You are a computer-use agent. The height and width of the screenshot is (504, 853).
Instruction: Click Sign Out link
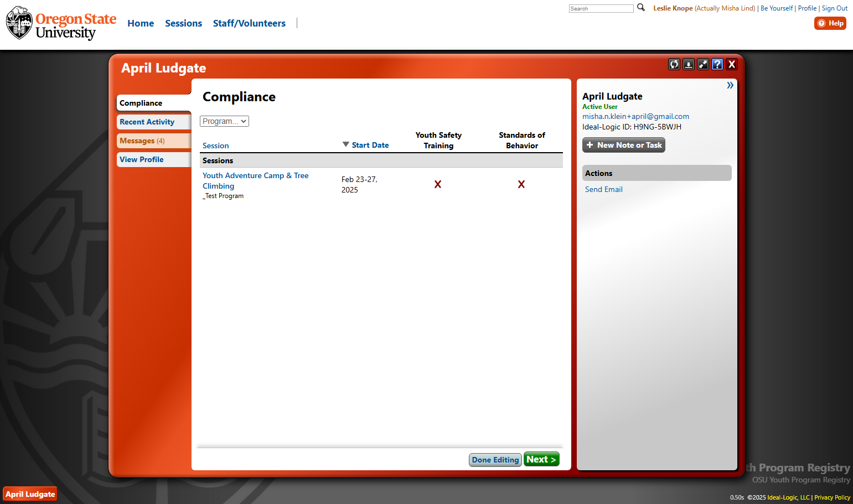pos(835,8)
